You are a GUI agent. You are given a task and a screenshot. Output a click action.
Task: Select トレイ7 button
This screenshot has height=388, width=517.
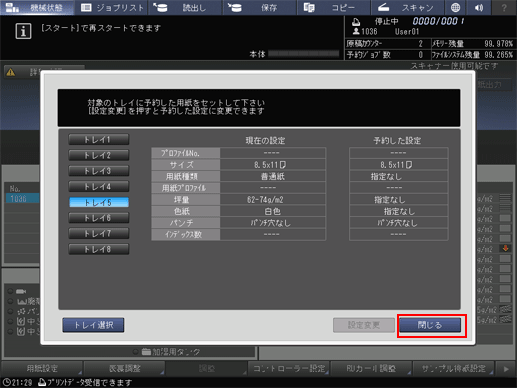(99, 233)
